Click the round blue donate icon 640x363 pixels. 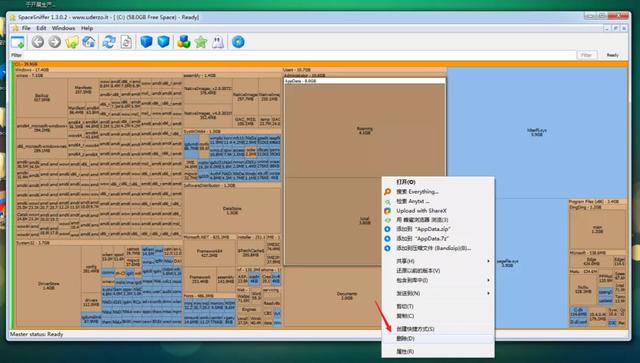[x=238, y=42]
